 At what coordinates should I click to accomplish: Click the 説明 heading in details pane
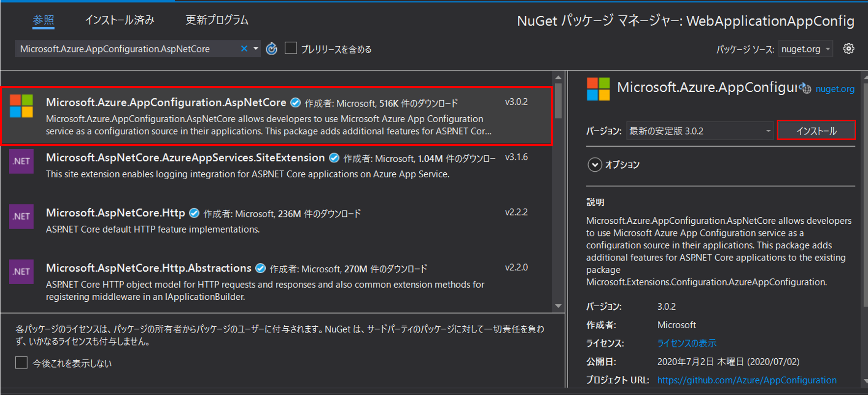point(595,202)
